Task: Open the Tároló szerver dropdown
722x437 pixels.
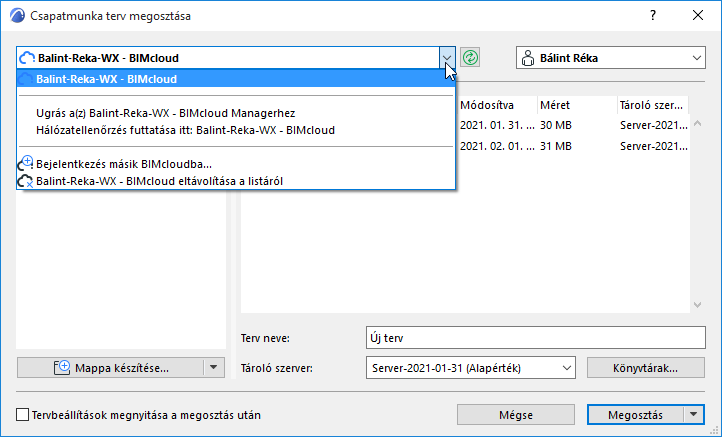Action: [567, 368]
